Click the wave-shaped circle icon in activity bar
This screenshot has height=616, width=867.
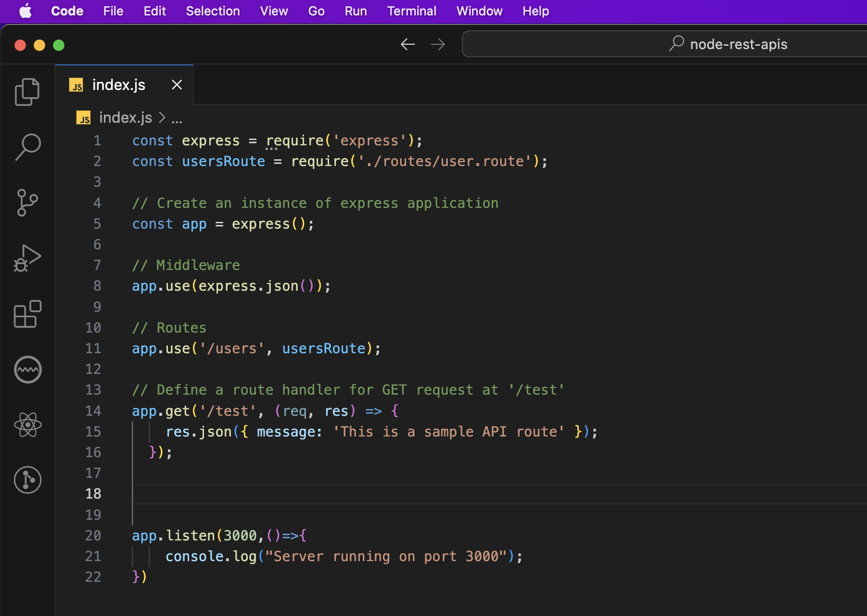tap(27, 370)
